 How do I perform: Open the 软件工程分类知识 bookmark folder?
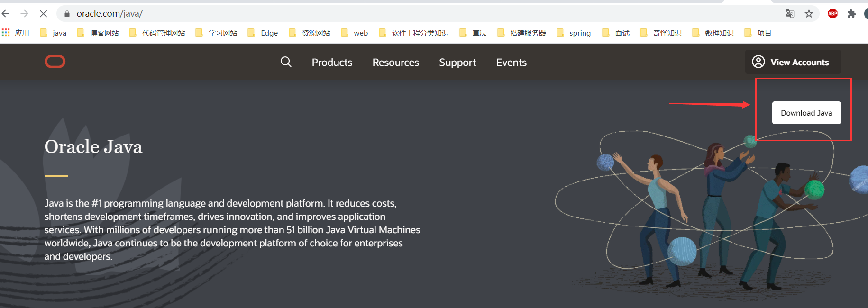click(414, 33)
